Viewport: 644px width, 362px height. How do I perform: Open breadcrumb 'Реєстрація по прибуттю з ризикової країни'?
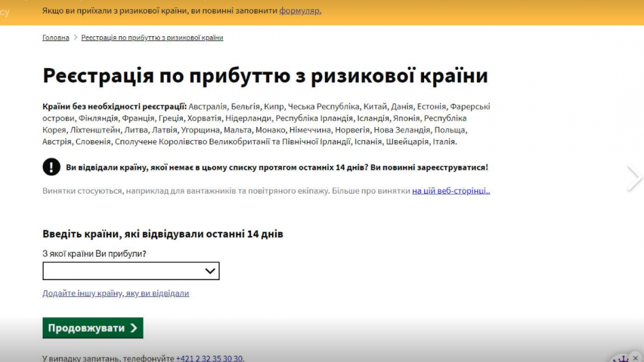coord(152,37)
